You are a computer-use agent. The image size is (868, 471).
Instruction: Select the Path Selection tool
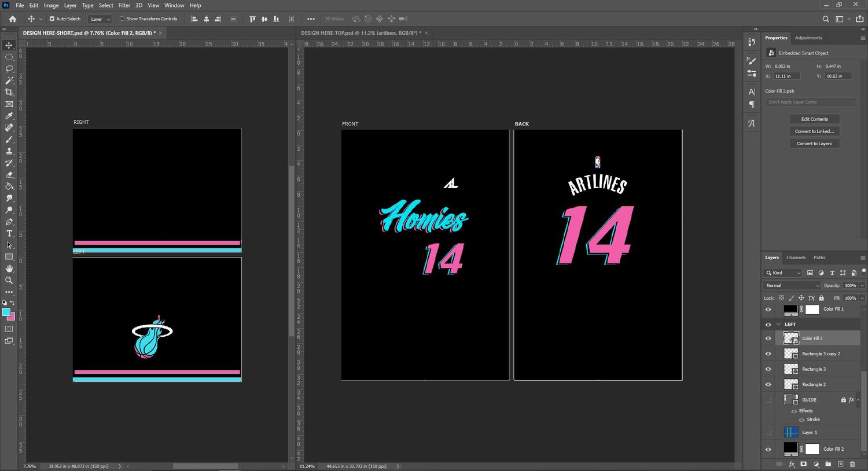click(9, 245)
